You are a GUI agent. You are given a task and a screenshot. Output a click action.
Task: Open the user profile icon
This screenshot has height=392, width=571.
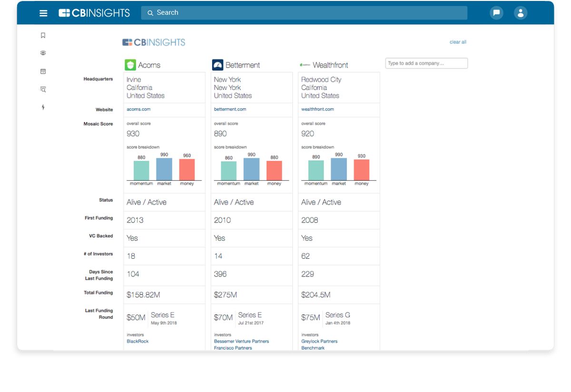[x=521, y=13]
